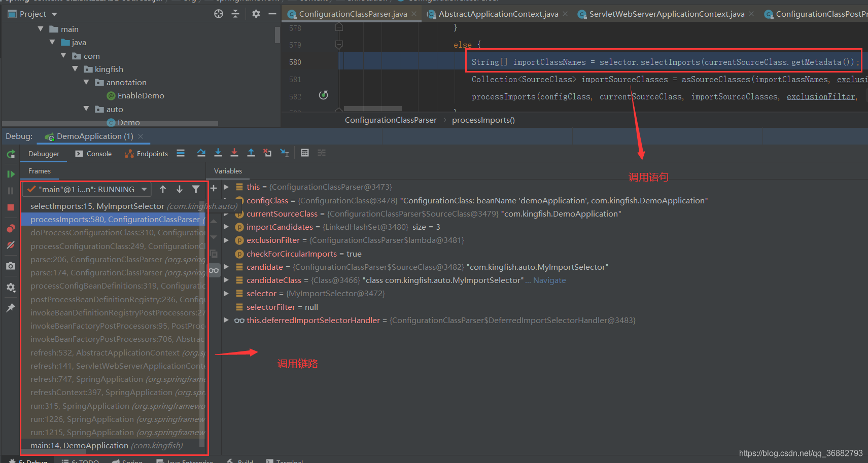Screen dimensions: 868x463
Task: Click ConfigurationClassParser breadcrumb
Action: (x=391, y=120)
